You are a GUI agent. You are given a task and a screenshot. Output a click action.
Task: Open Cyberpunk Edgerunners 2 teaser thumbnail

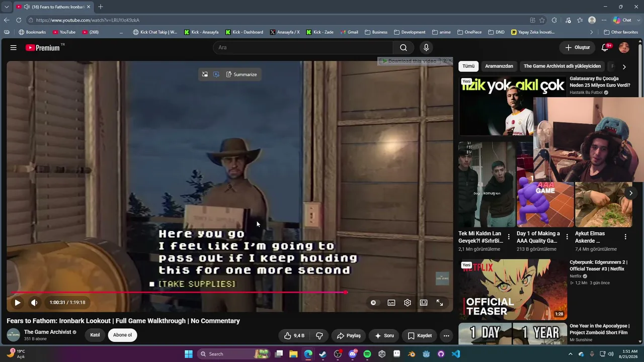[513, 290]
